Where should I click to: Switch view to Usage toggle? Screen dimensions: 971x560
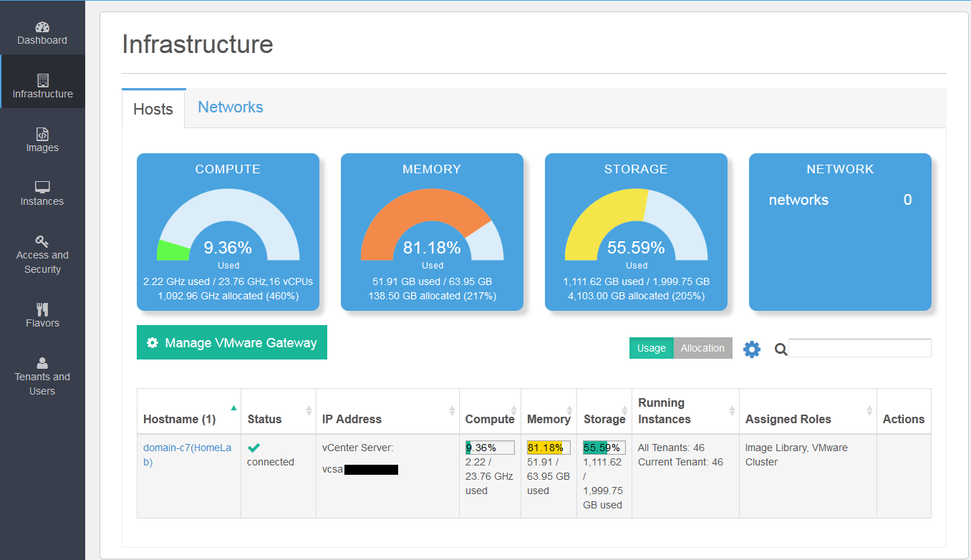651,348
